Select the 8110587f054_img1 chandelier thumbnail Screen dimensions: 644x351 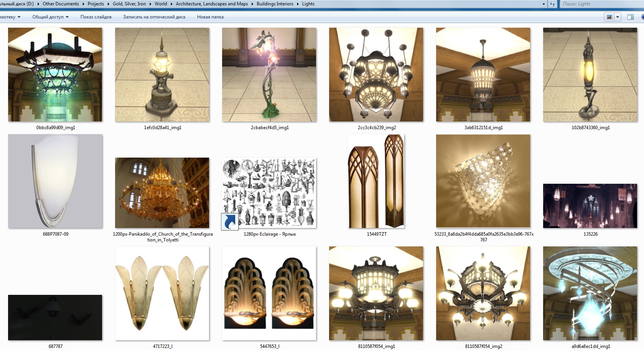[376, 294]
